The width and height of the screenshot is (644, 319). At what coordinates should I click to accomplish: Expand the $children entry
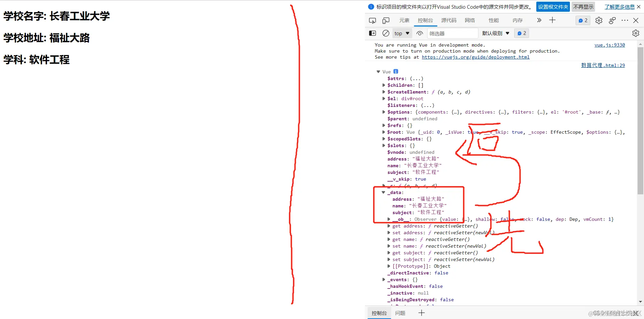coord(384,85)
